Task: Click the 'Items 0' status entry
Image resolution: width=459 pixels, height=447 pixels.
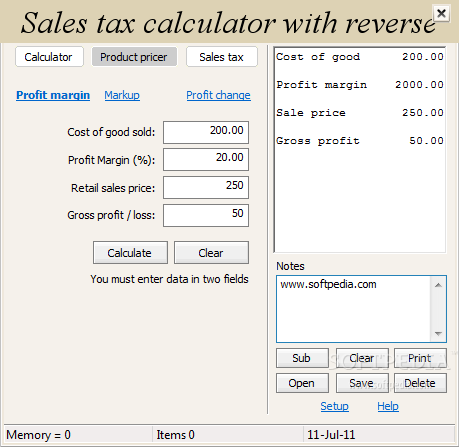Action: [x=176, y=435]
